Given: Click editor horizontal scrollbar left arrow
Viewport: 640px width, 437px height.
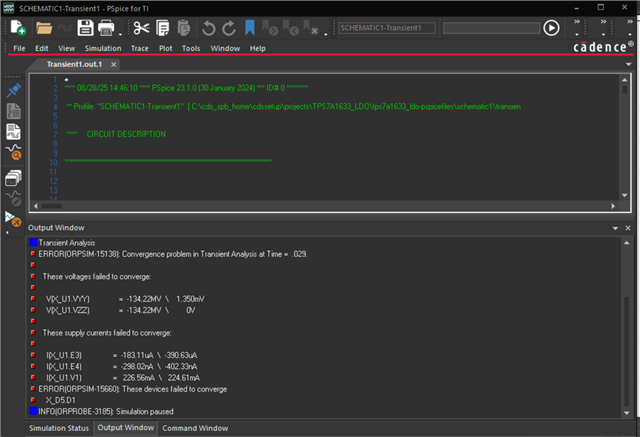Looking at the screenshot, I should point(36,206).
